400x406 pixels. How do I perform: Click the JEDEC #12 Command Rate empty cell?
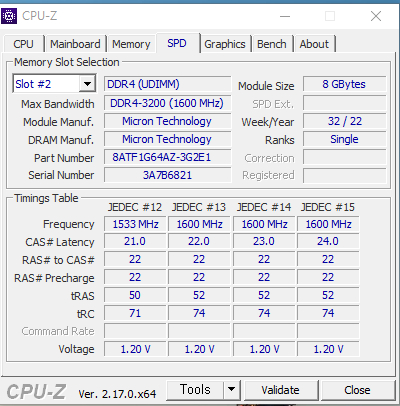click(135, 331)
